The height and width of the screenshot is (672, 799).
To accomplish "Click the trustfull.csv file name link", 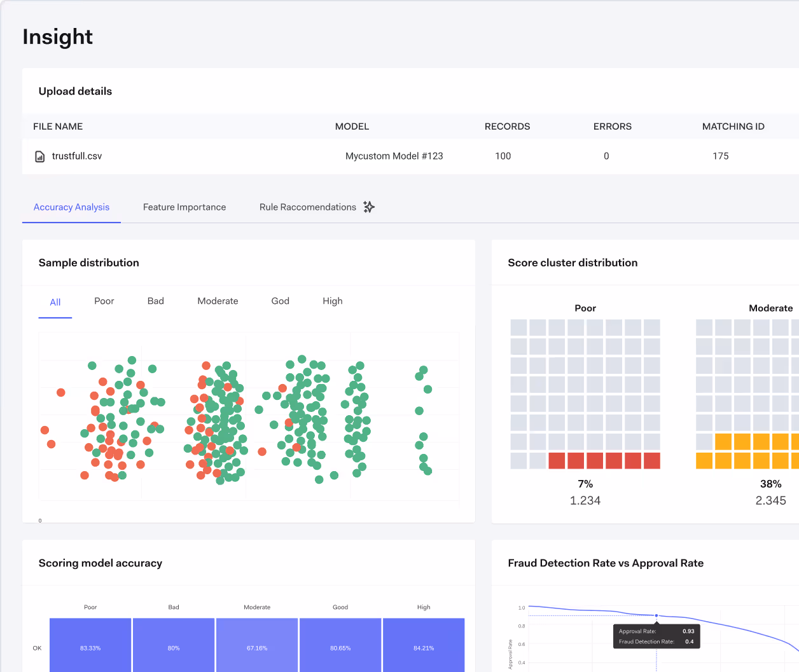I will click(x=76, y=156).
